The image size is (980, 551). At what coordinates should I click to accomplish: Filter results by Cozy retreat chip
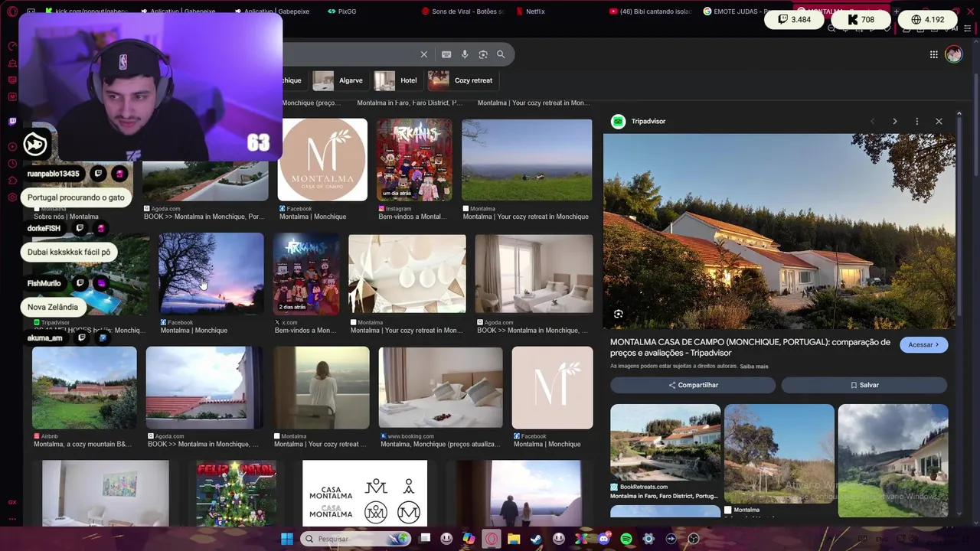[x=463, y=80]
